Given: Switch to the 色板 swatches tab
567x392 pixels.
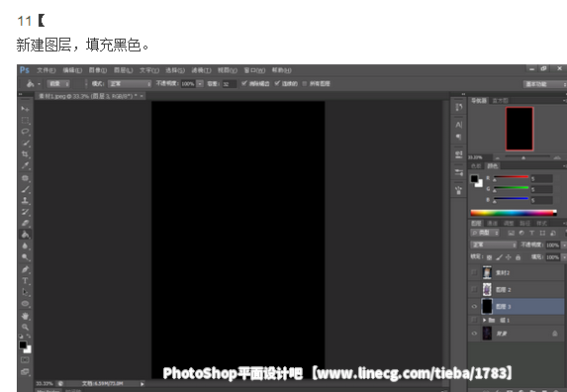Looking at the screenshot, I should click(x=476, y=166).
